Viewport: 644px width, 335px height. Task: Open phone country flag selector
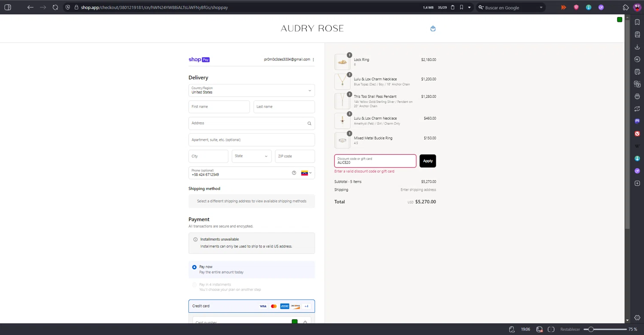tap(306, 173)
